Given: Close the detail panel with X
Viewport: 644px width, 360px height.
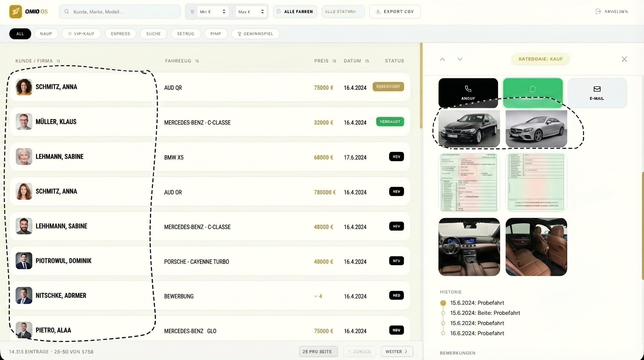Looking at the screenshot, I should pyautogui.click(x=624, y=59).
